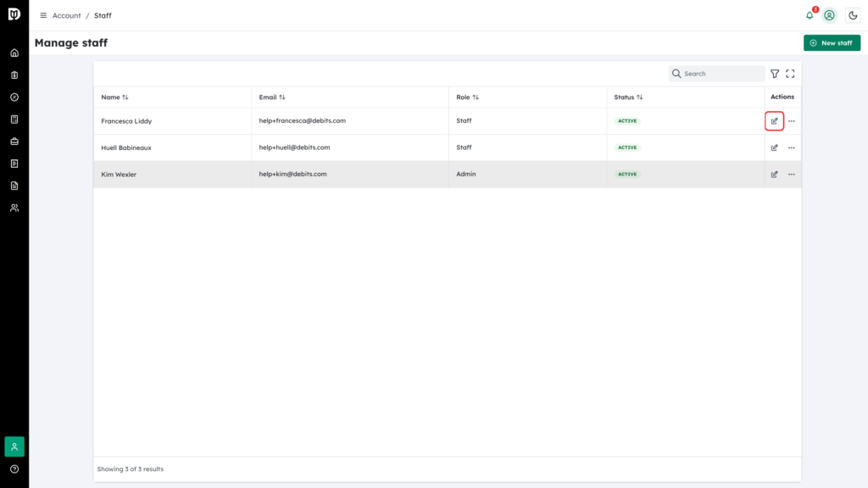Open the user profile avatar icon
This screenshot has height=488, width=868.
coord(829,15)
